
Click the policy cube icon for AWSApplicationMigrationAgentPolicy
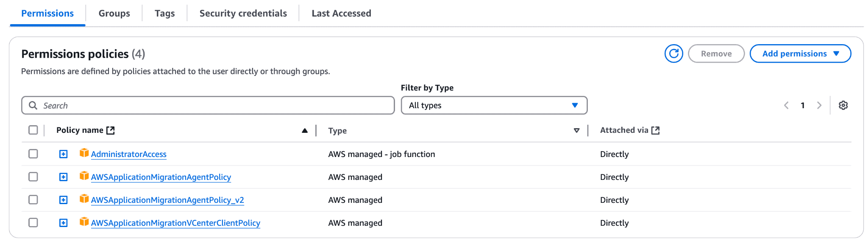pyautogui.click(x=84, y=176)
